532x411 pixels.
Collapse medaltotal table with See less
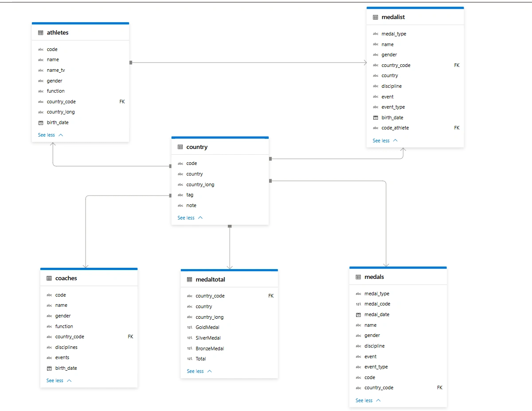(199, 371)
